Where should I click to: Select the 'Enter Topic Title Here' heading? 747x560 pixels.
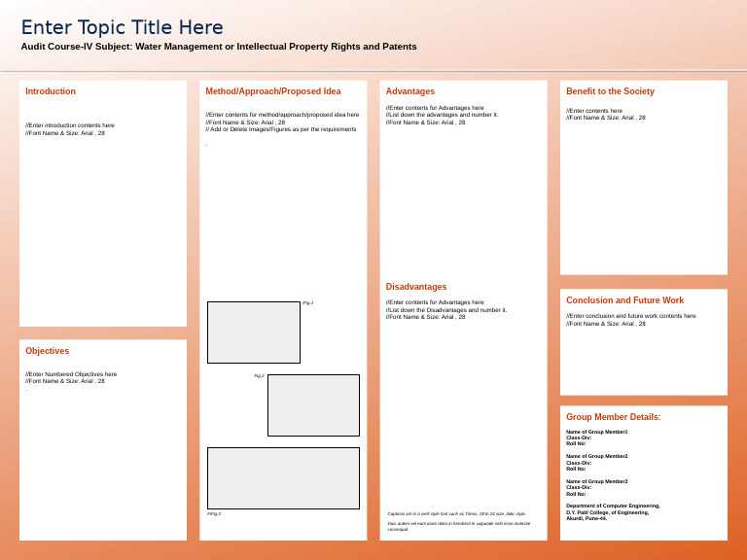pos(122,27)
